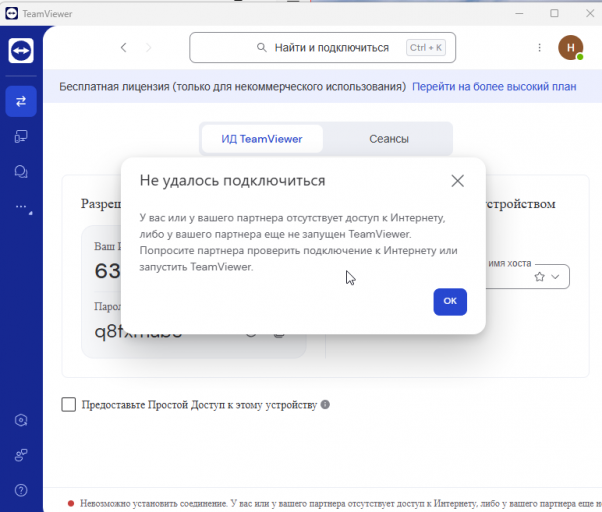Click the TeamViewer logo in the sidebar
The width and height of the screenshot is (602, 512).
point(21,50)
